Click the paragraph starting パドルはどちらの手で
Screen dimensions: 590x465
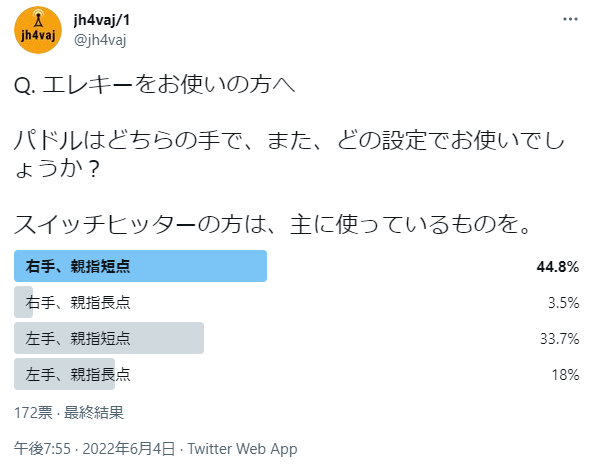coord(289,154)
